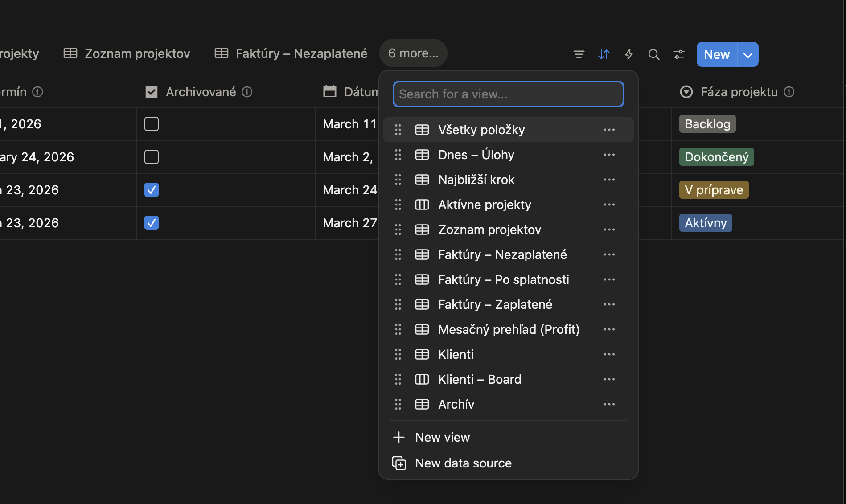Image resolution: width=846 pixels, height=504 pixels.
Task: Expand the New button dropdown chevron
Action: click(747, 54)
